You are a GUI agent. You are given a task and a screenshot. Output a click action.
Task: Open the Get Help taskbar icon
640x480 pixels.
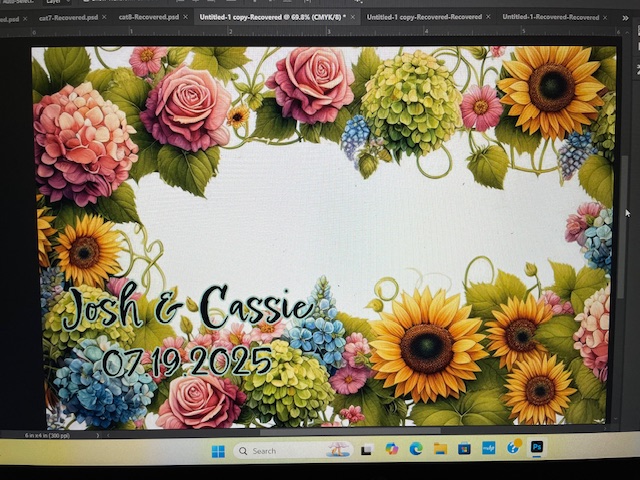513,448
